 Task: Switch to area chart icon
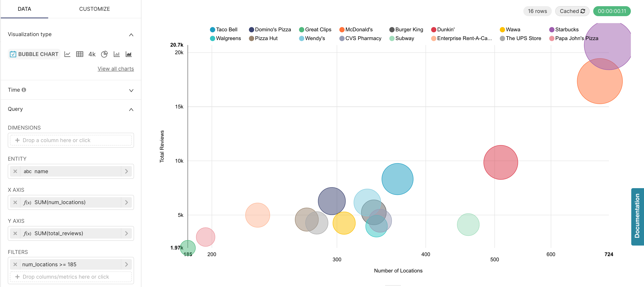[128, 54]
